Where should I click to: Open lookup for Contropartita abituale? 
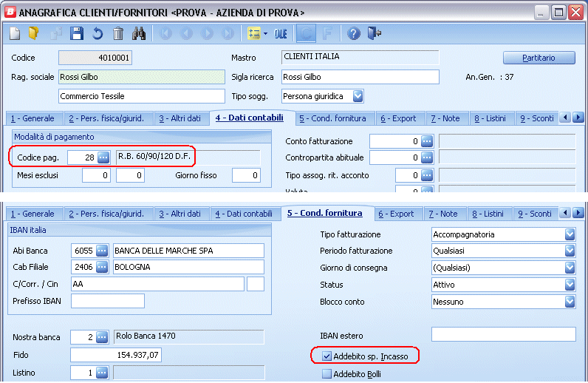[427, 157]
